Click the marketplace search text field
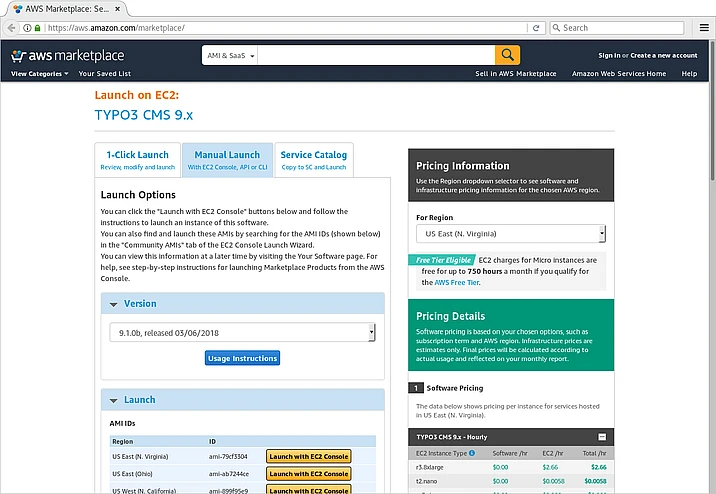Screen dimensions: 716x494 (375, 55)
